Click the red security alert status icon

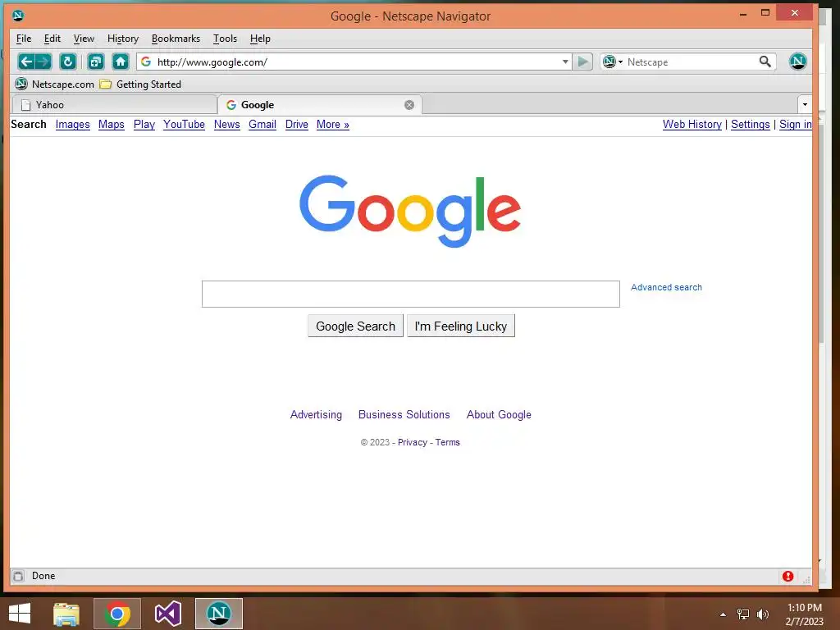tap(787, 576)
